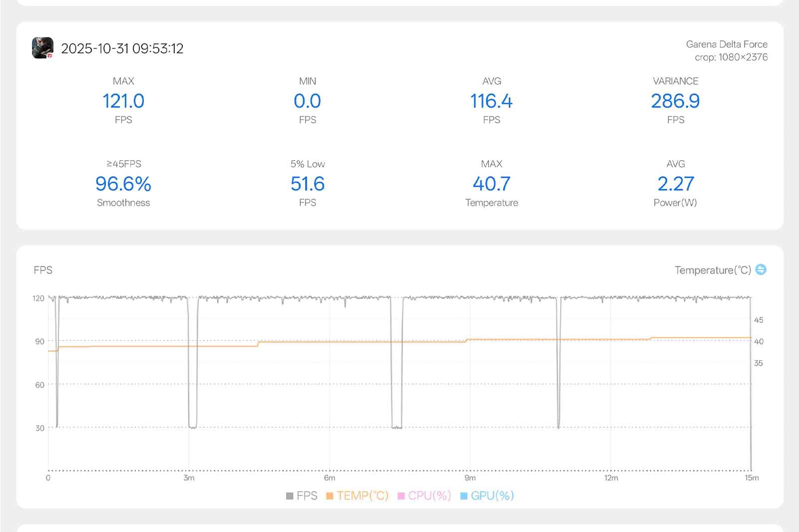Image resolution: width=799 pixels, height=532 pixels.
Task: Click the crop: 1080×2376 label
Action: [731, 57]
